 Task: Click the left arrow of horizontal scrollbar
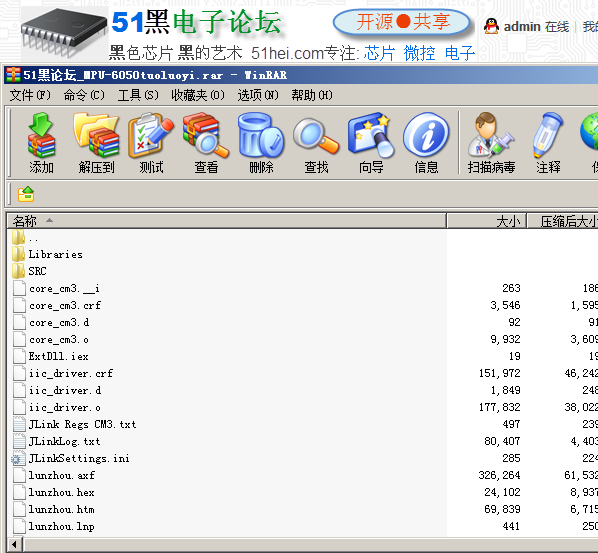pyautogui.click(x=15, y=544)
